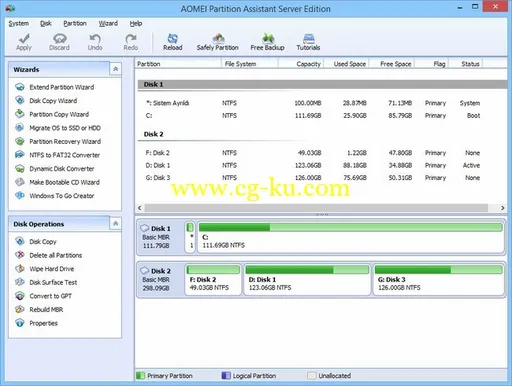Click the Rebuild MBR icon
The height and width of the screenshot is (386, 512).
(20, 310)
